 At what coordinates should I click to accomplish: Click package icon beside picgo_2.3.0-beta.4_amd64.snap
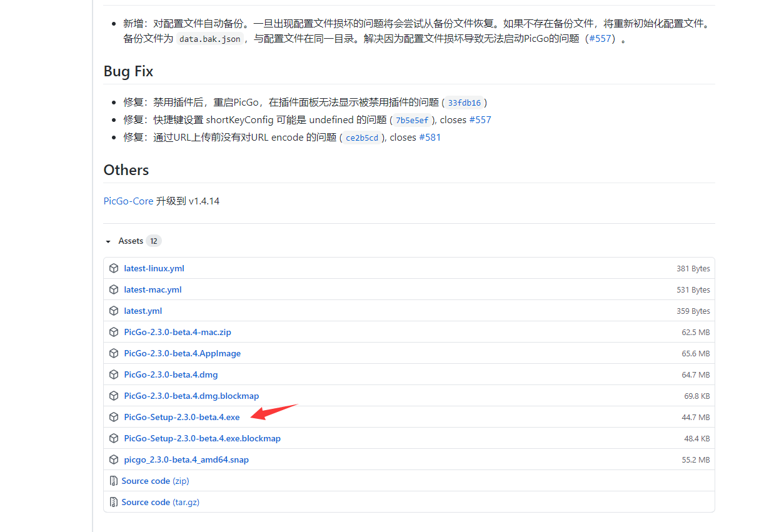click(114, 459)
